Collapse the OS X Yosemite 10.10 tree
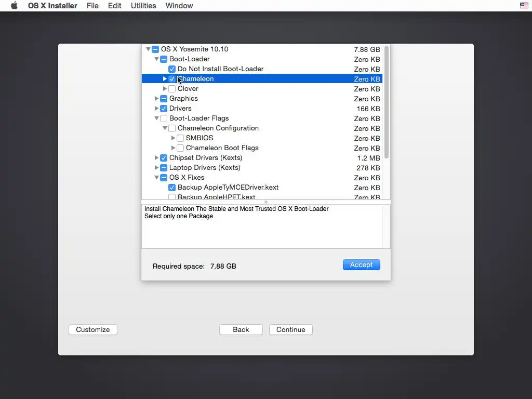This screenshot has height=399, width=532. [148, 49]
